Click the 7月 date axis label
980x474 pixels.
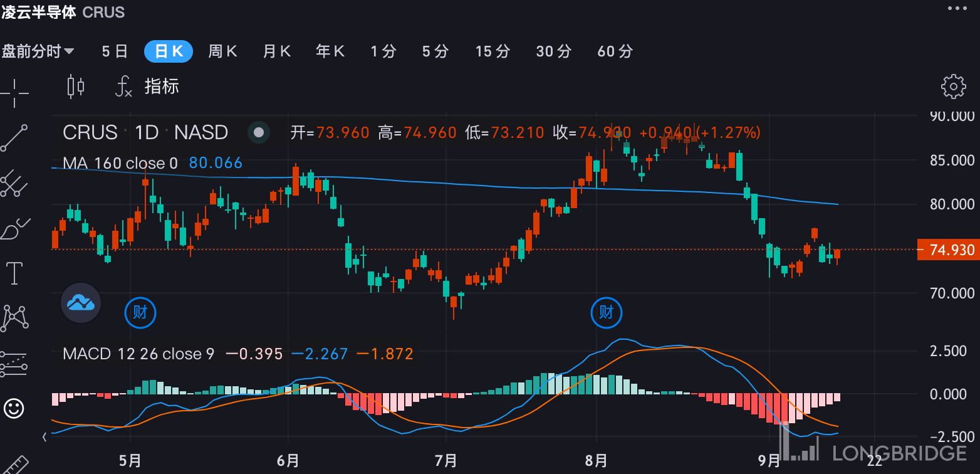click(x=446, y=461)
